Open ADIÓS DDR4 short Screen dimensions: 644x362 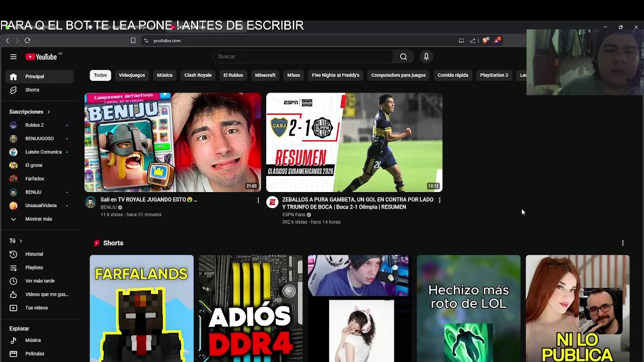coord(251,308)
